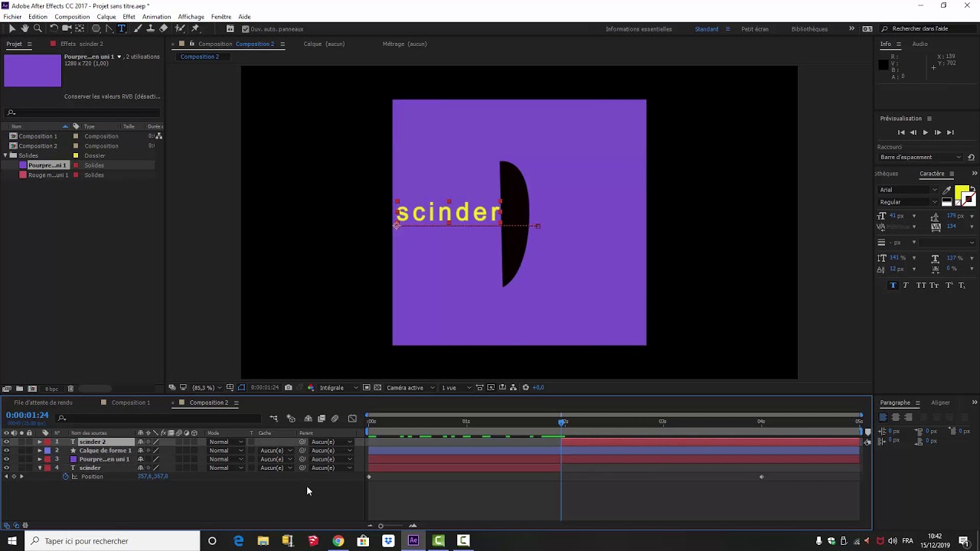This screenshot has height=551, width=980.
Task: Open the Animation menu
Action: click(156, 17)
